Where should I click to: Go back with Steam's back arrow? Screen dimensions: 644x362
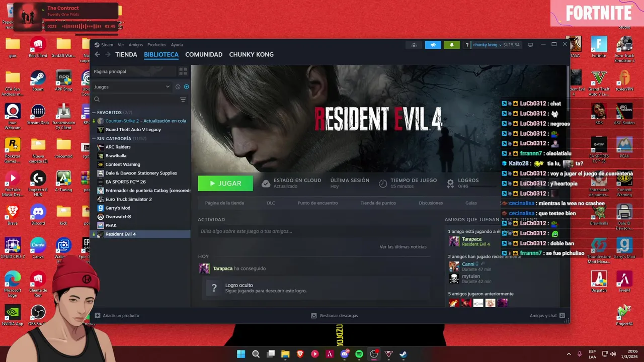[x=98, y=54]
